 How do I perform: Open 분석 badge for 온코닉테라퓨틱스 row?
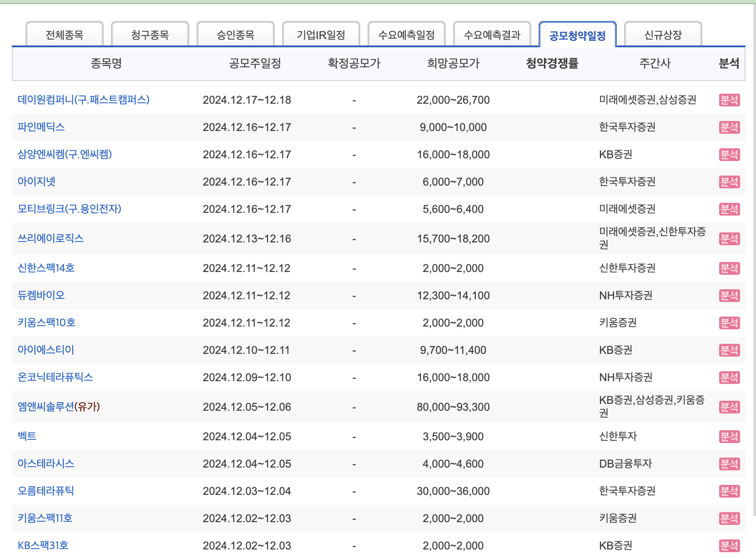click(729, 378)
